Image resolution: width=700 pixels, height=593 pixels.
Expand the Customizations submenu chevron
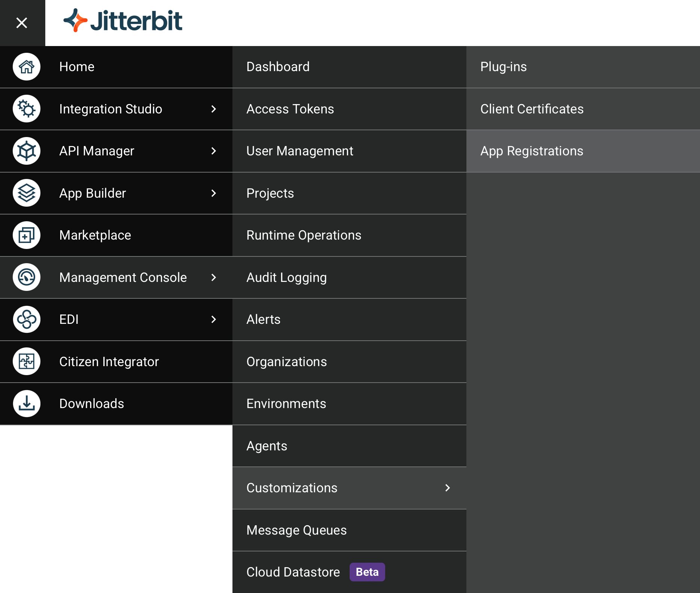[448, 488]
